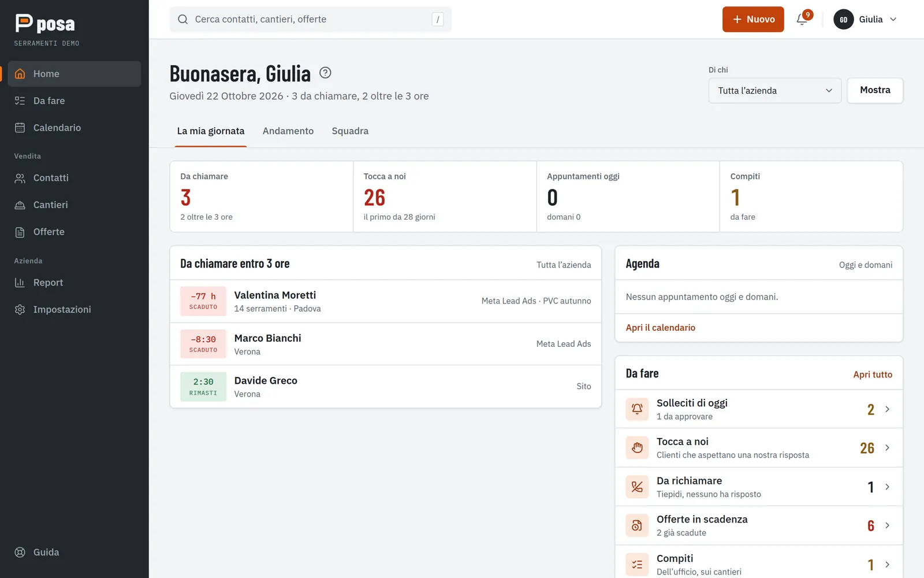Click the Posa logo in the sidebar

(45, 23)
